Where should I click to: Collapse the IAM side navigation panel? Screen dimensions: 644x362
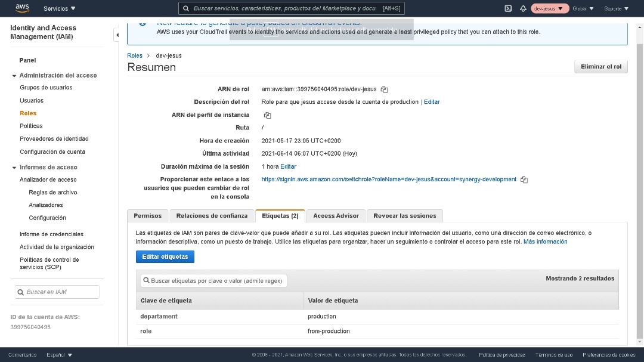(x=117, y=35)
